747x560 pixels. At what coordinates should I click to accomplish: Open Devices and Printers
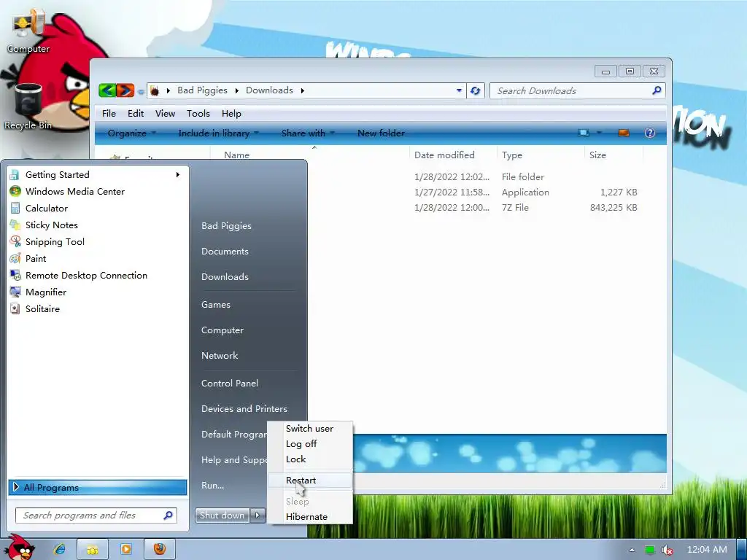[244, 408]
